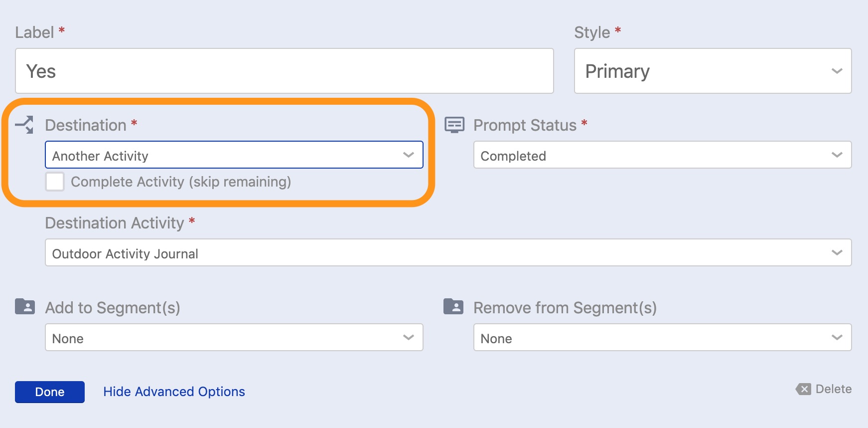Click into the Label input field

point(284,71)
